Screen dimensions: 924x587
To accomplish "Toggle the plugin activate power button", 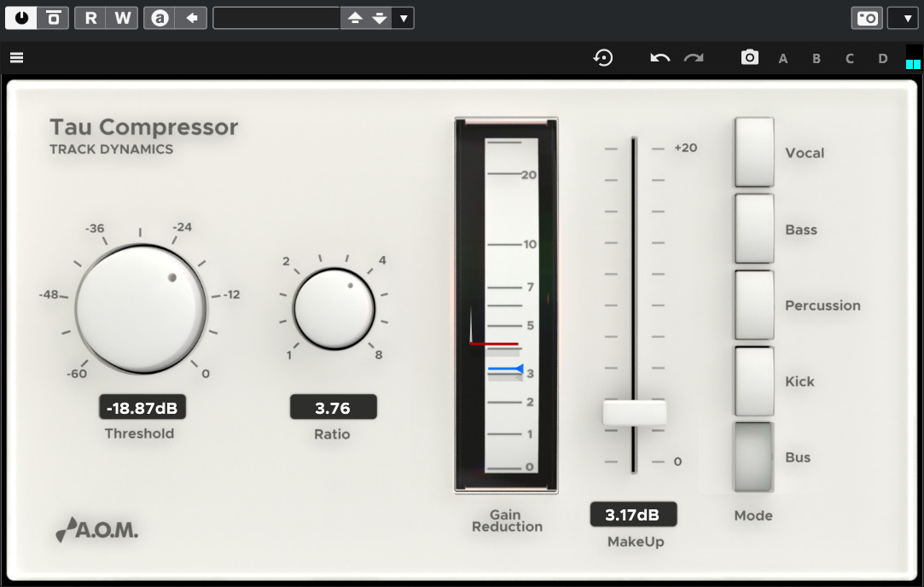I will [x=21, y=18].
